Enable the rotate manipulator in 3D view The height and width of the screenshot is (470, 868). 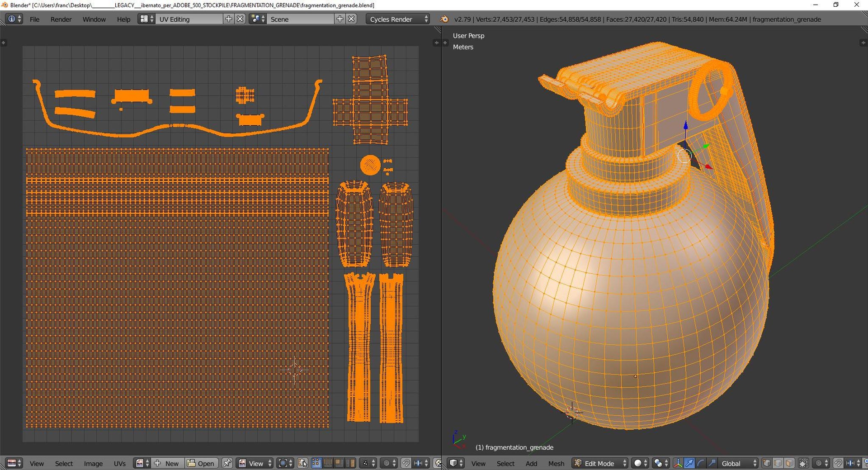pos(700,463)
